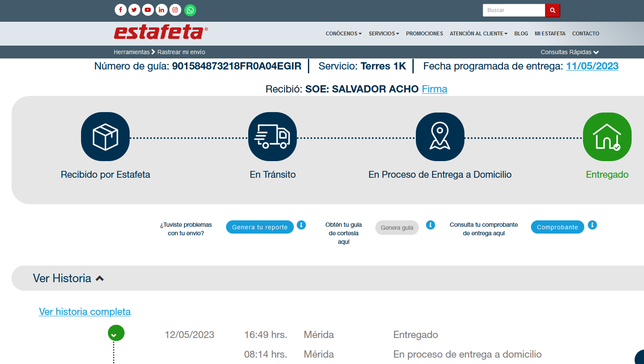
Task: Open the Ver historia completa link
Action: click(x=85, y=312)
